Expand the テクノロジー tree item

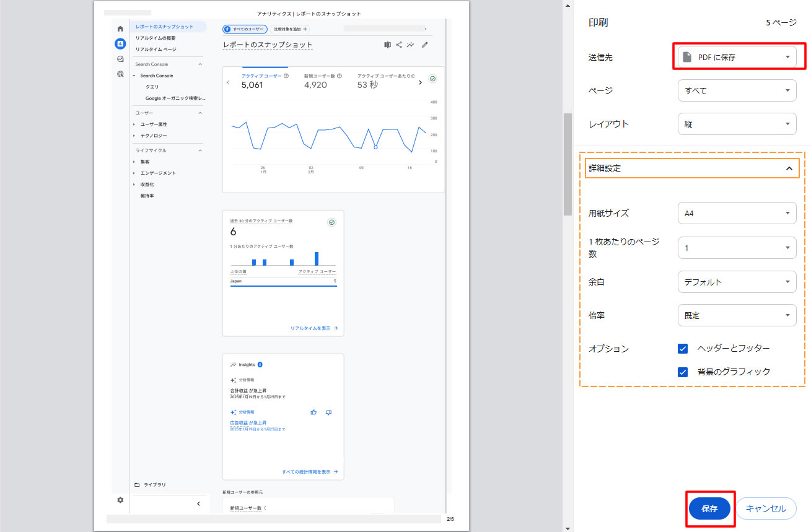pos(134,136)
